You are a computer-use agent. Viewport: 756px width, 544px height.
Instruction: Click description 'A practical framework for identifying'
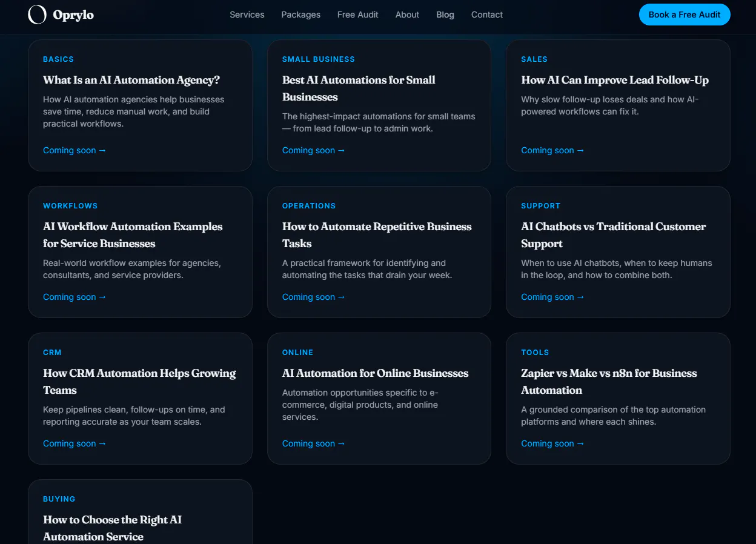pyautogui.click(x=367, y=269)
